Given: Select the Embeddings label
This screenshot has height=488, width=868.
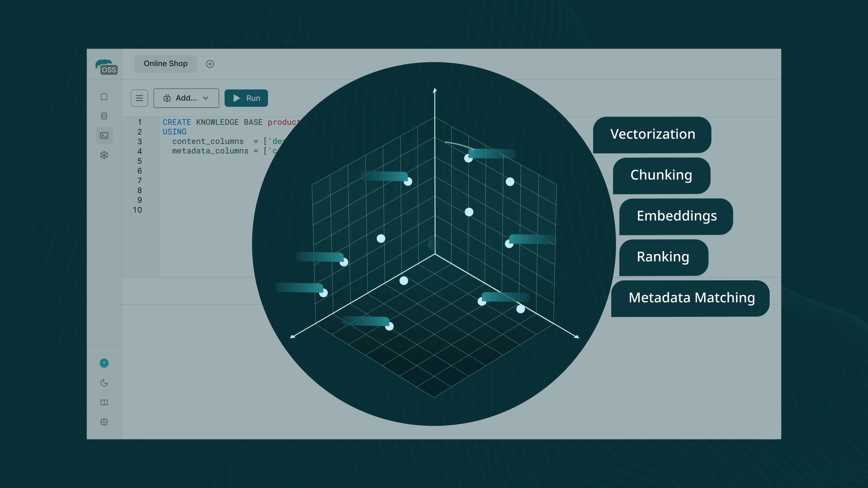Looking at the screenshot, I should [676, 216].
